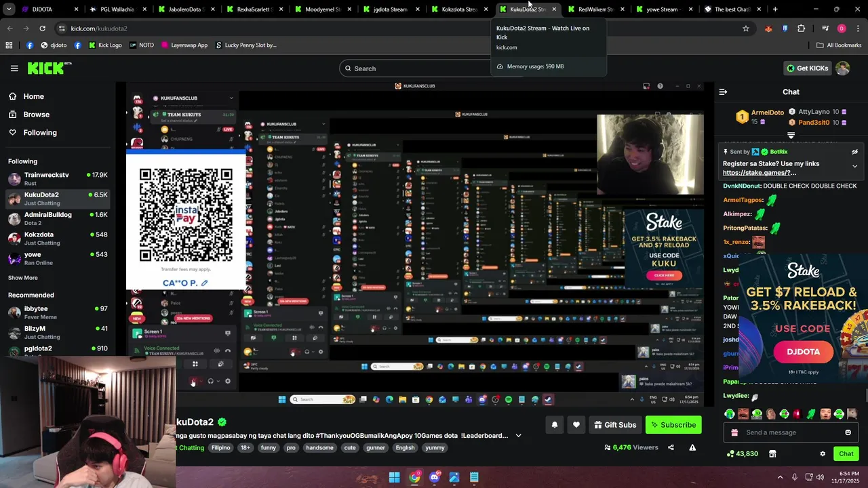Open the Kick Logo bookmark
This screenshot has height=488, width=868.
pyautogui.click(x=104, y=45)
